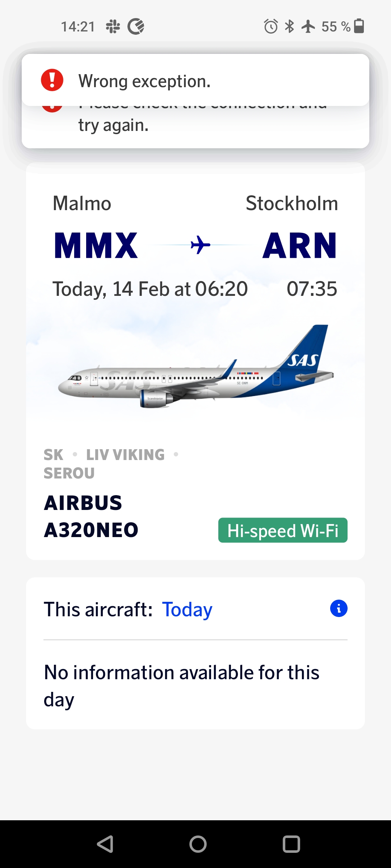Tap the Slack status bar icon
This screenshot has height=868, width=391.
(x=113, y=26)
